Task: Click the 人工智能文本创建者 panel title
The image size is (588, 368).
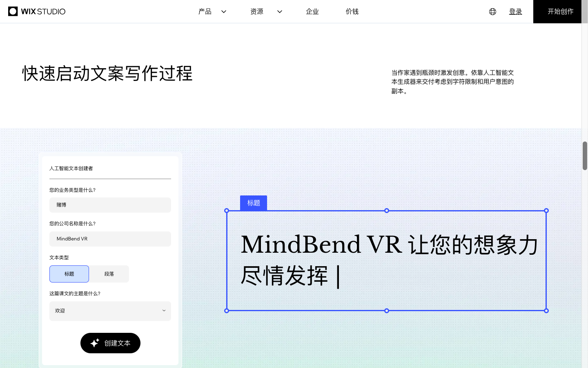Action: tap(71, 168)
